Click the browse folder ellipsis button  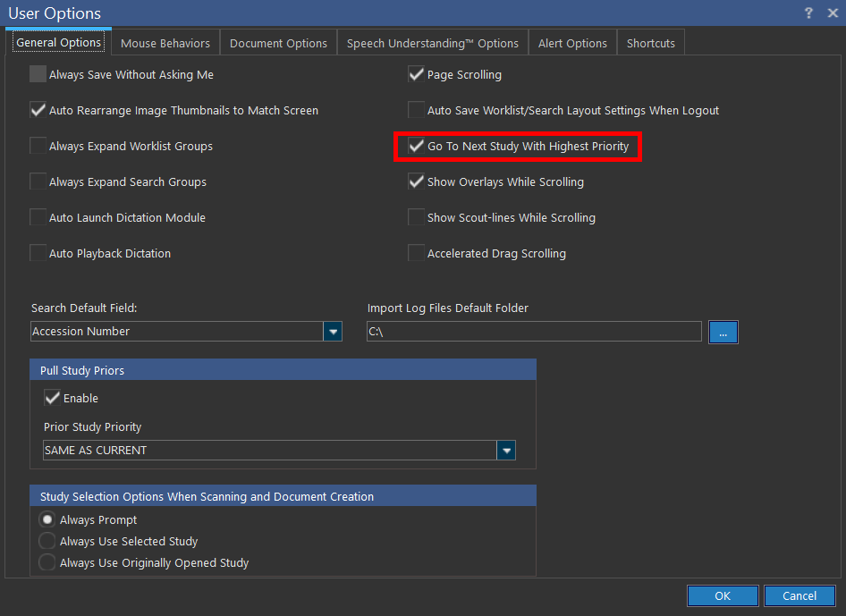pos(723,332)
